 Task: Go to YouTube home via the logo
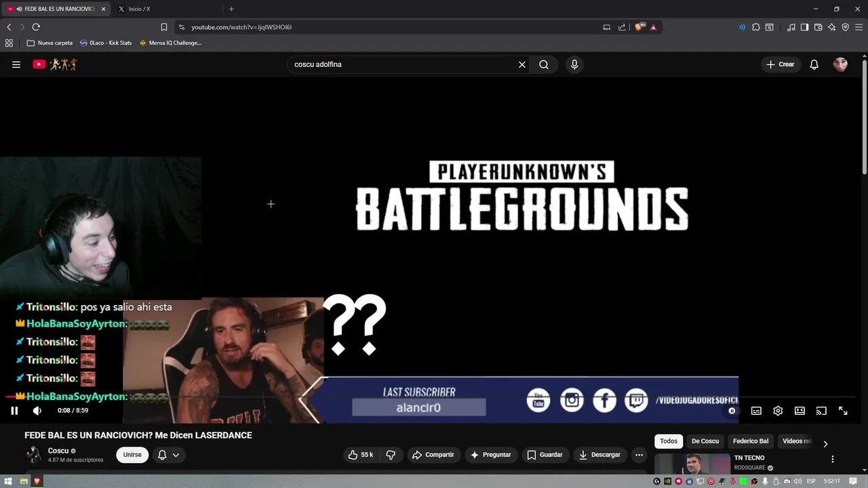point(55,64)
